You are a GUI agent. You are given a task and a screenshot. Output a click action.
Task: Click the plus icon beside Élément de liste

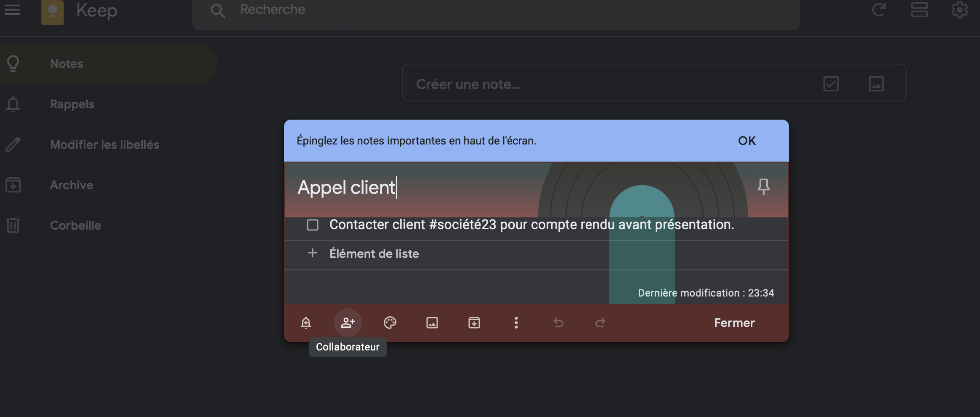coord(312,253)
